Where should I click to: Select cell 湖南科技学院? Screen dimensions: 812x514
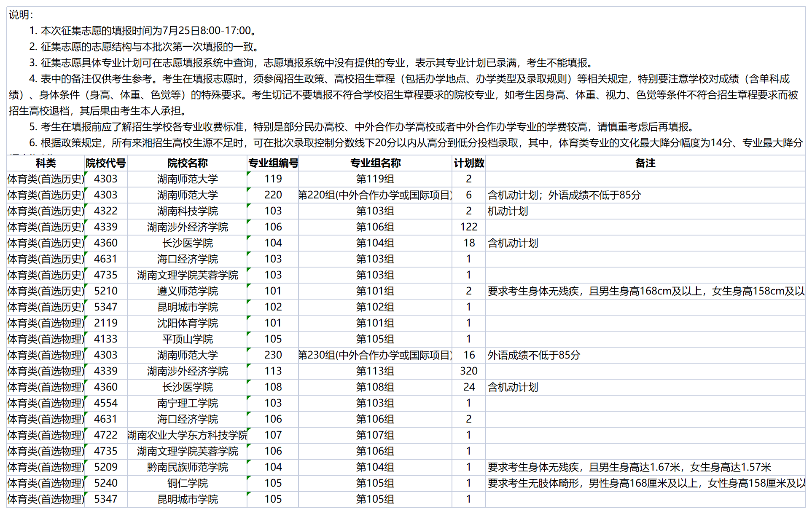[x=187, y=211]
